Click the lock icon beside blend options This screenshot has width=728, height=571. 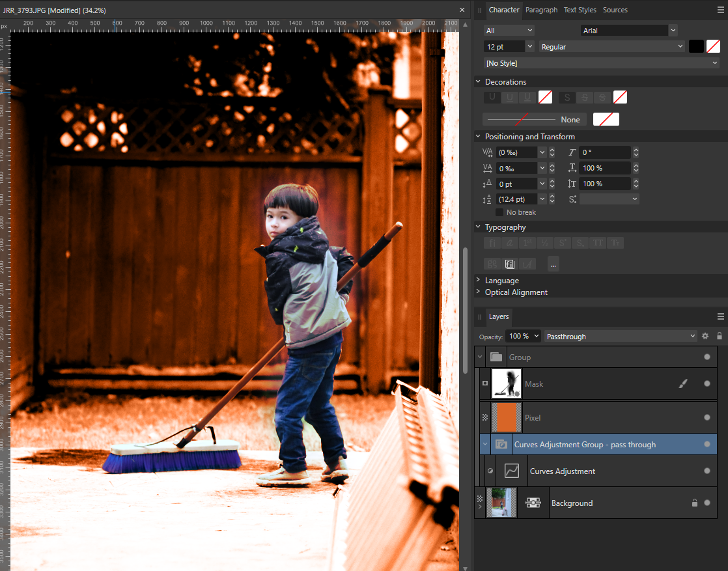[x=719, y=336]
